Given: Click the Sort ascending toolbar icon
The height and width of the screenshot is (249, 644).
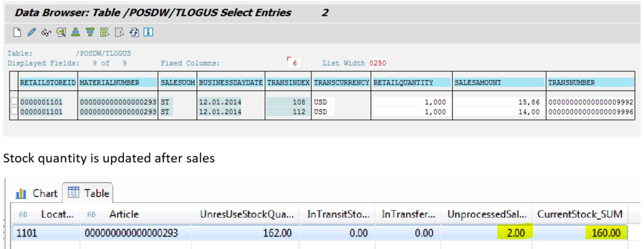Looking at the screenshot, I should 75,32.
